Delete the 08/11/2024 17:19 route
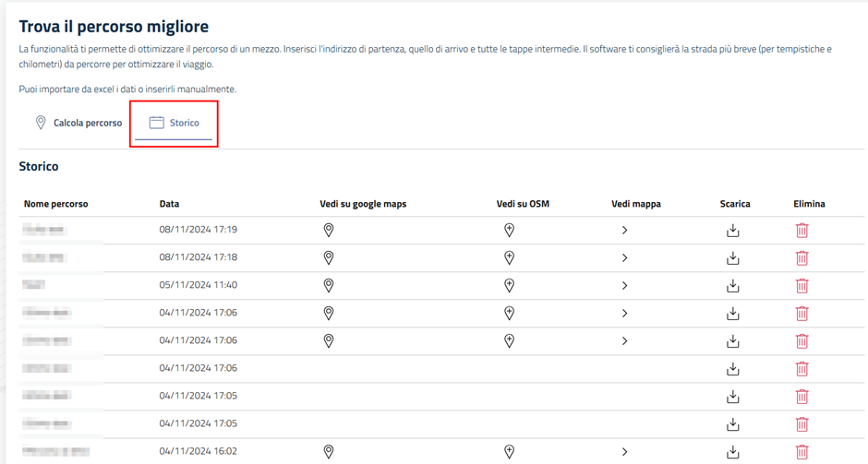Screen dimensions: 868x464 tap(802, 231)
